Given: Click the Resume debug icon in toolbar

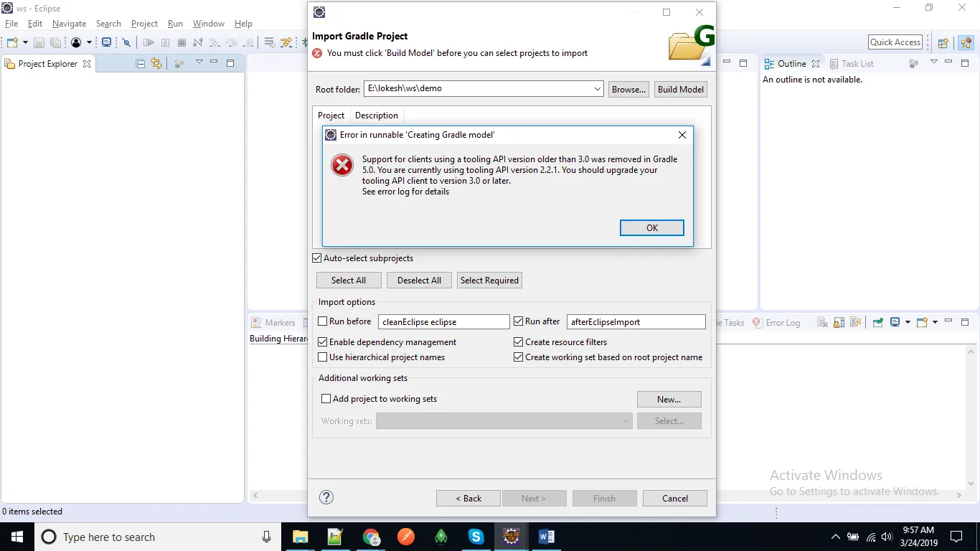Looking at the screenshot, I should click(149, 42).
